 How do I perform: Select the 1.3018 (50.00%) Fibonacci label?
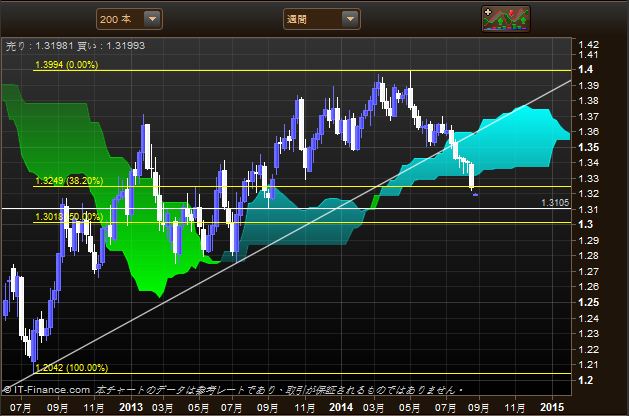click(69, 217)
